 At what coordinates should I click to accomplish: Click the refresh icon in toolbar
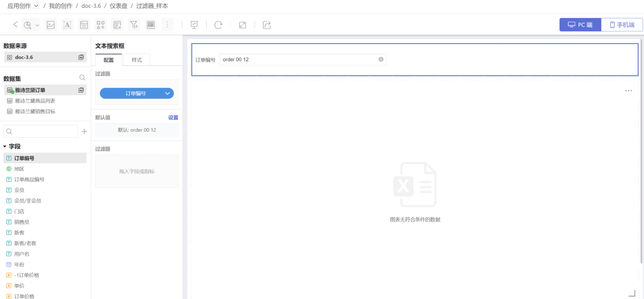[218, 25]
